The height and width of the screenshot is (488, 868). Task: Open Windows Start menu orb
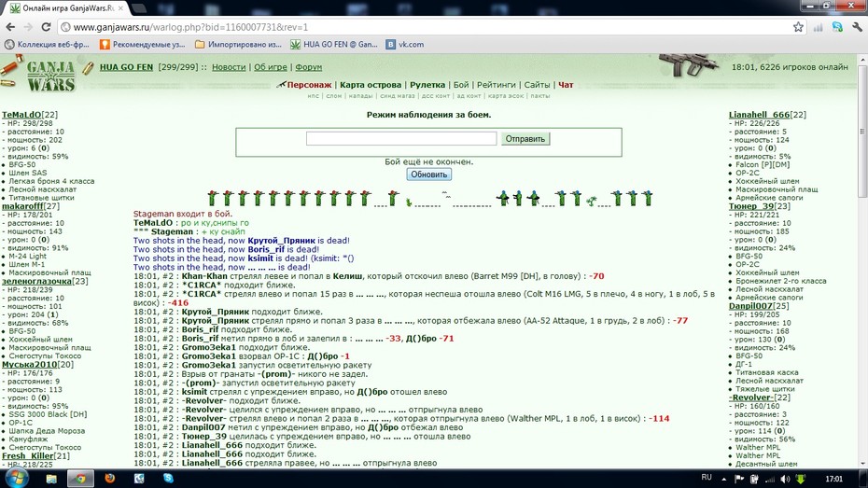point(15,478)
